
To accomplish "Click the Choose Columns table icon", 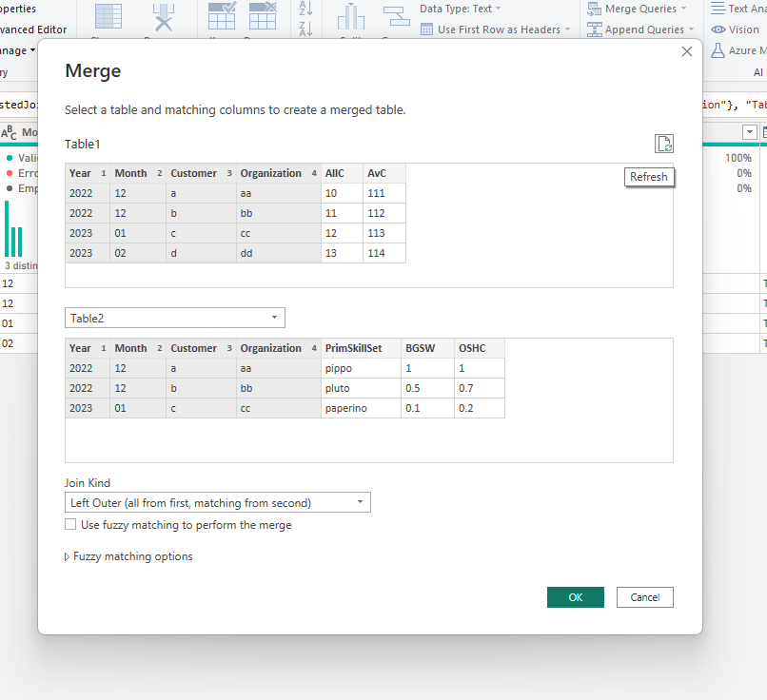I will click(108, 16).
